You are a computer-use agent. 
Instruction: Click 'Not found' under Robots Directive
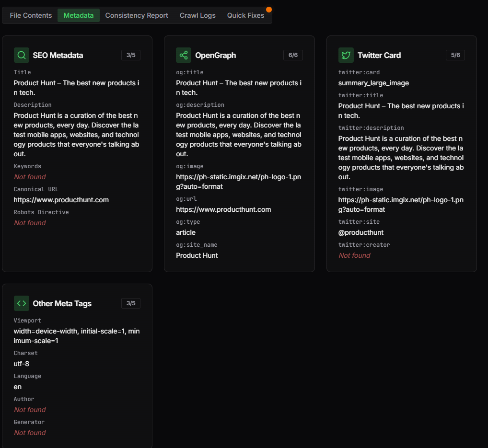tap(30, 223)
